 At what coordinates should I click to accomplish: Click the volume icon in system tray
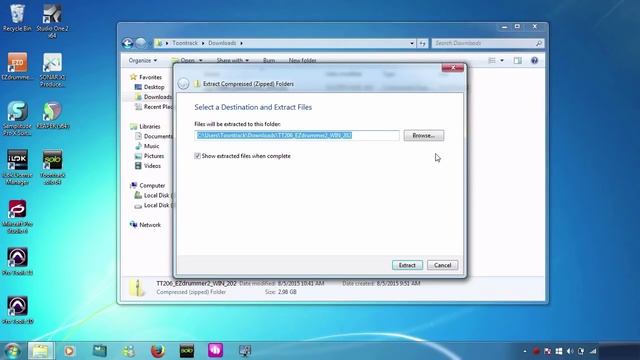pyautogui.click(x=570, y=351)
